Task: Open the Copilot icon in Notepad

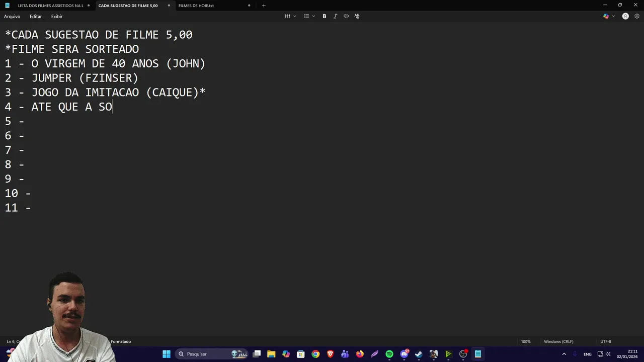Action: coord(606,16)
